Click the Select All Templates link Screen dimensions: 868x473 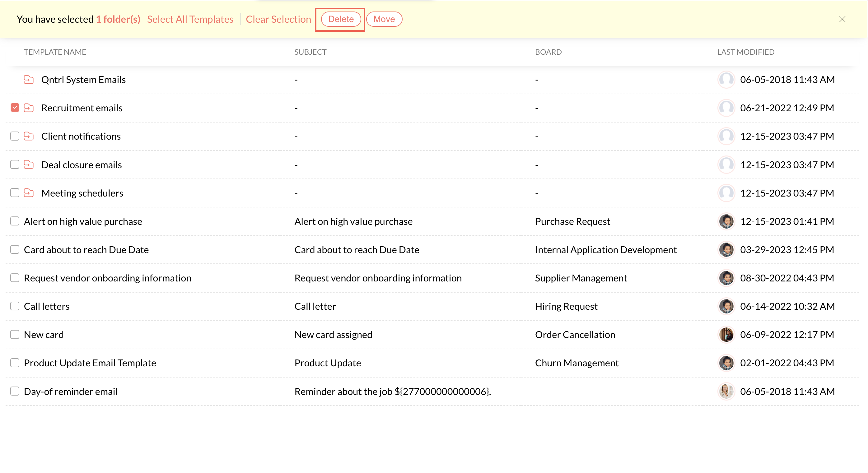point(190,19)
